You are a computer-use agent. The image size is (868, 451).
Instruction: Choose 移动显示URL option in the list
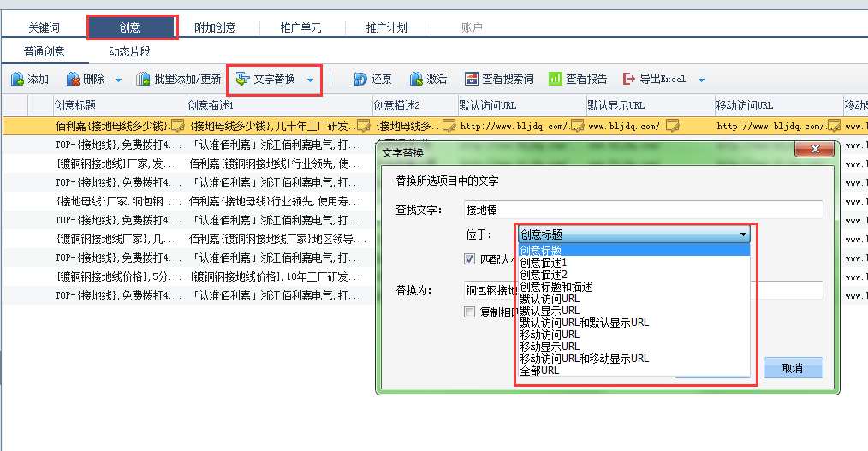(x=633, y=347)
